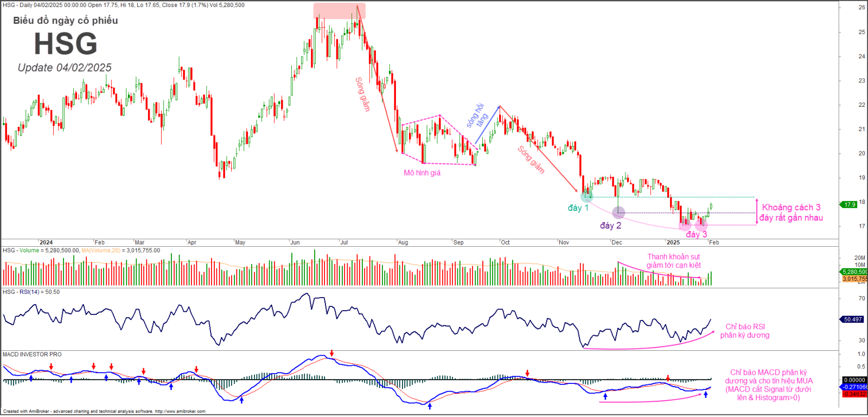
Task: Click the teal circle marking đáy 1
Action: pyautogui.click(x=587, y=196)
